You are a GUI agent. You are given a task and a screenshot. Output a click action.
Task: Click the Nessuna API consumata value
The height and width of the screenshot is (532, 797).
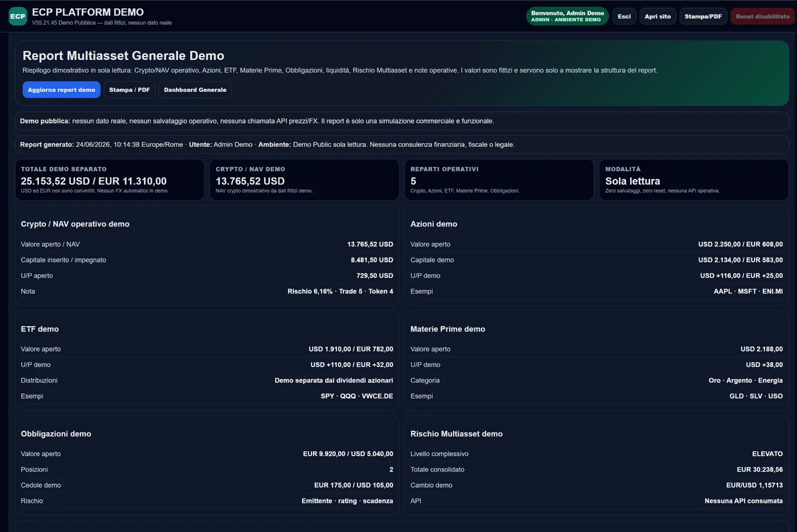click(x=743, y=501)
